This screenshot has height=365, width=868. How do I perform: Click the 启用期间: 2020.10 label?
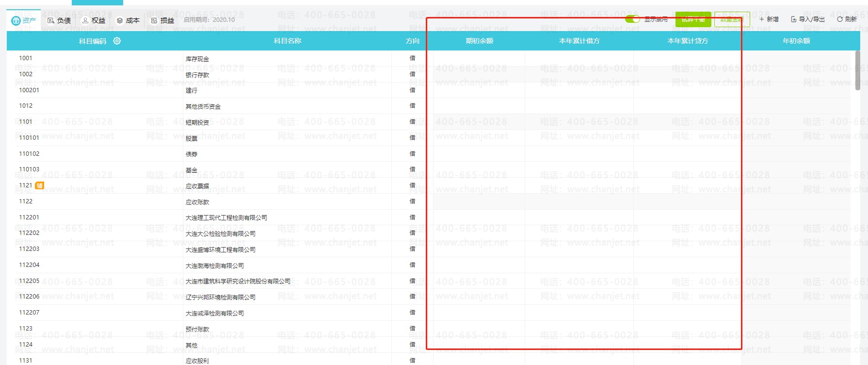(x=209, y=20)
